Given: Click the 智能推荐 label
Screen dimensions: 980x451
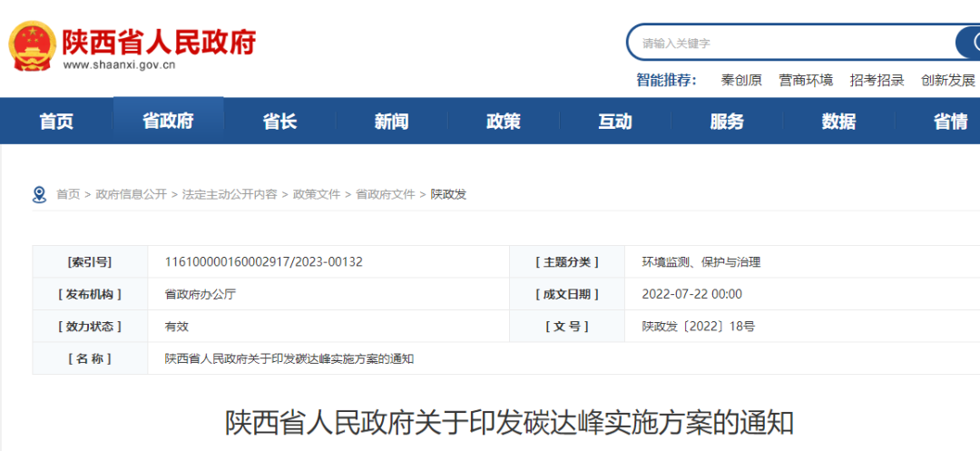Looking at the screenshot, I should click(666, 80).
